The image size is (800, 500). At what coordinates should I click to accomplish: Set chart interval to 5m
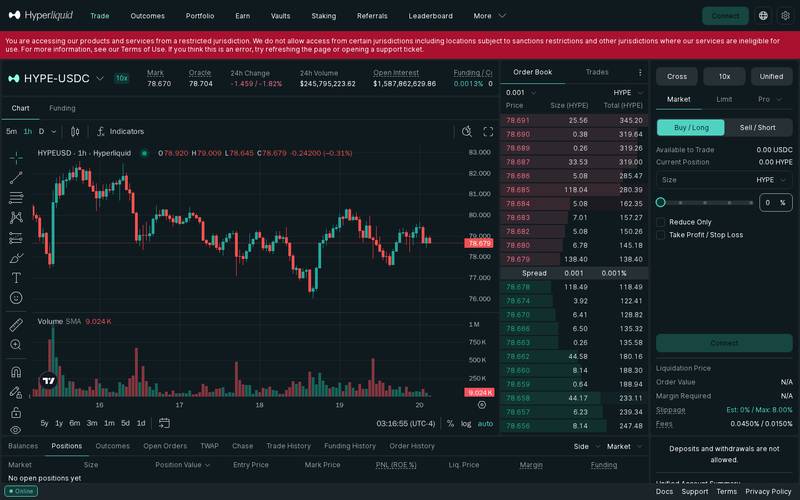coord(11,132)
